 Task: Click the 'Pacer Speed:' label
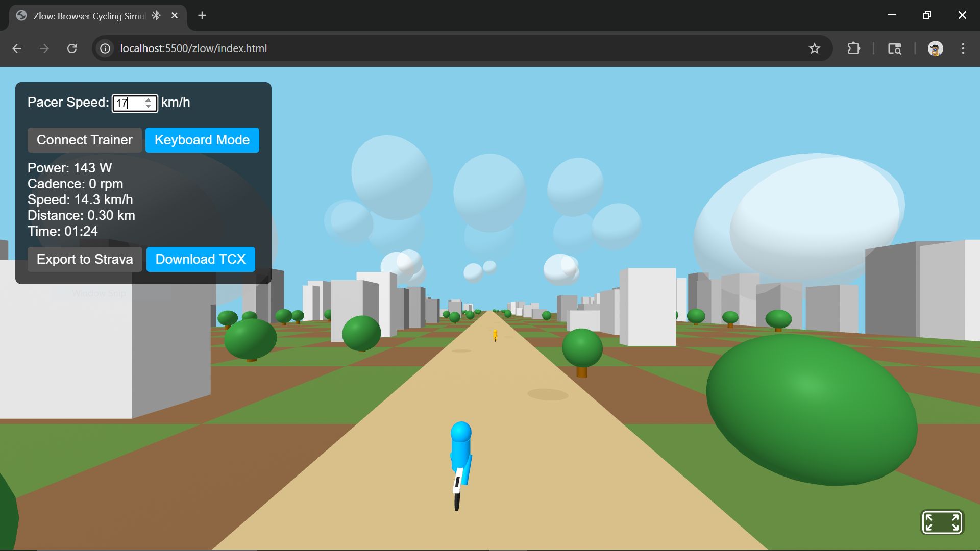pos(68,102)
